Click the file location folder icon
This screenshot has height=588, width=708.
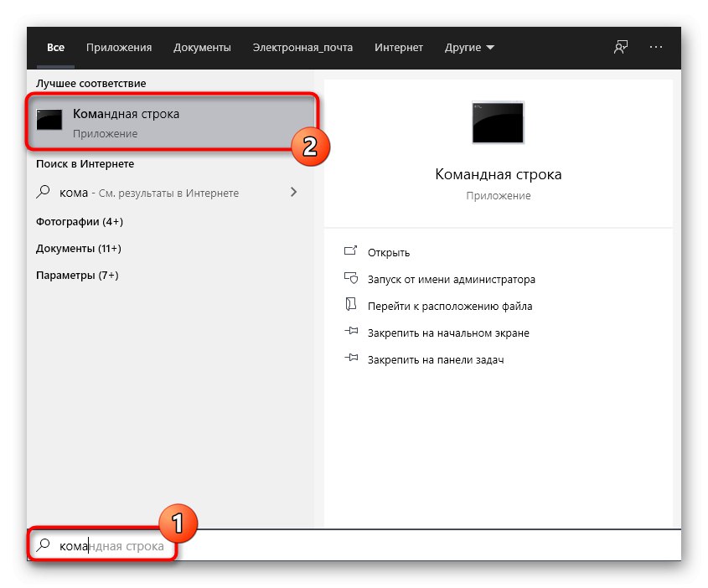351,304
